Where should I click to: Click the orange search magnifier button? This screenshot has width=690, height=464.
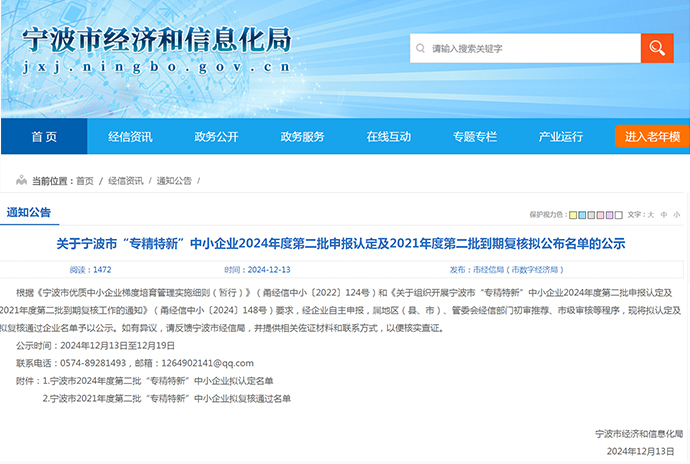(x=657, y=48)
